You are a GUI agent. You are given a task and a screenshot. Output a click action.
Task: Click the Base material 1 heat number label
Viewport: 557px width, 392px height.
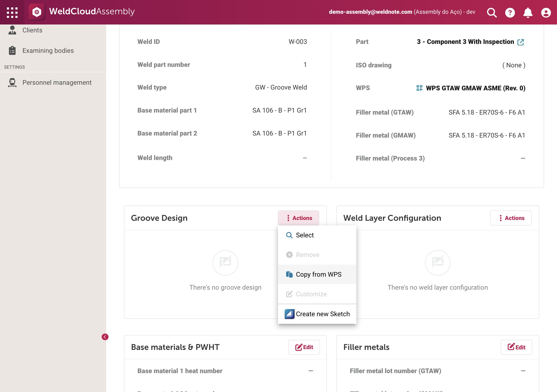click(180, 371)
